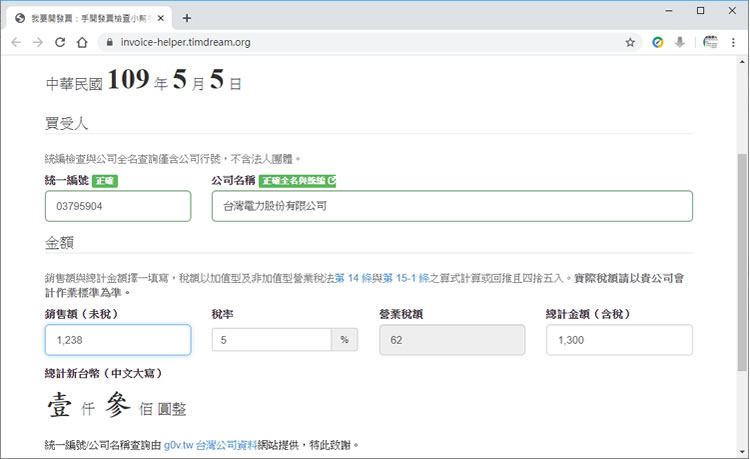750x459 pixels.
Task: Click the 總計金額（含稅） label
Action: point(588,314)
